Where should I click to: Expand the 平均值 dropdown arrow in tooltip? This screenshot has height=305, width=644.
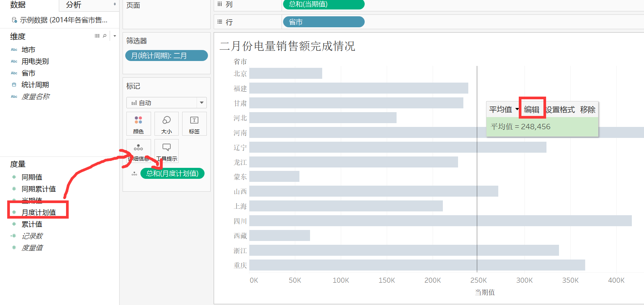517,109
